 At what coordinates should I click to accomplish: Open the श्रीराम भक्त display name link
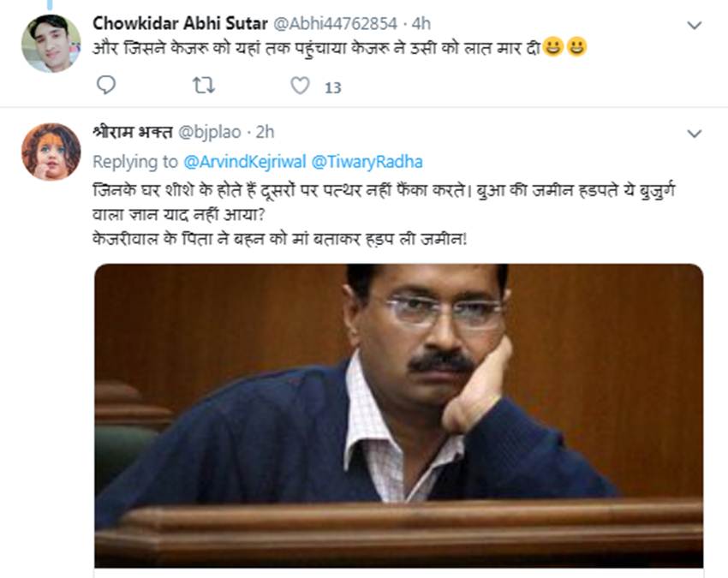(x=132, y=132)
